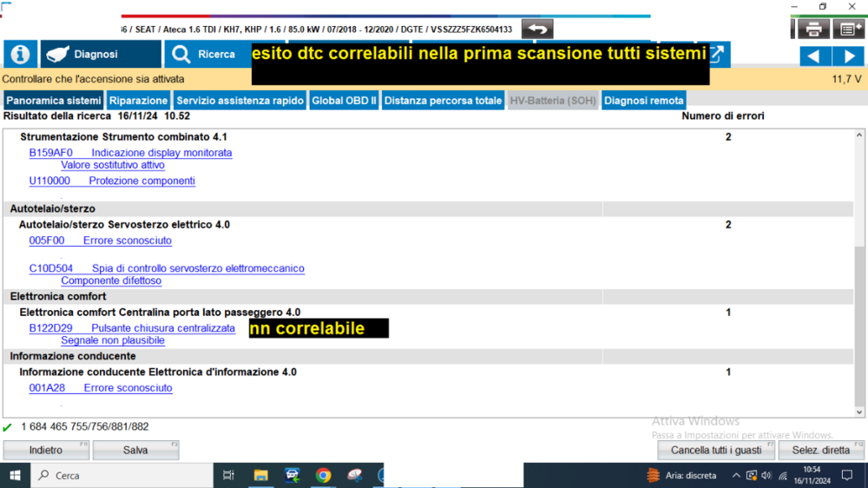This screenshot has height=488, width=868.
Task: Open the Diagnosi section
Action: tap(101, 55)
